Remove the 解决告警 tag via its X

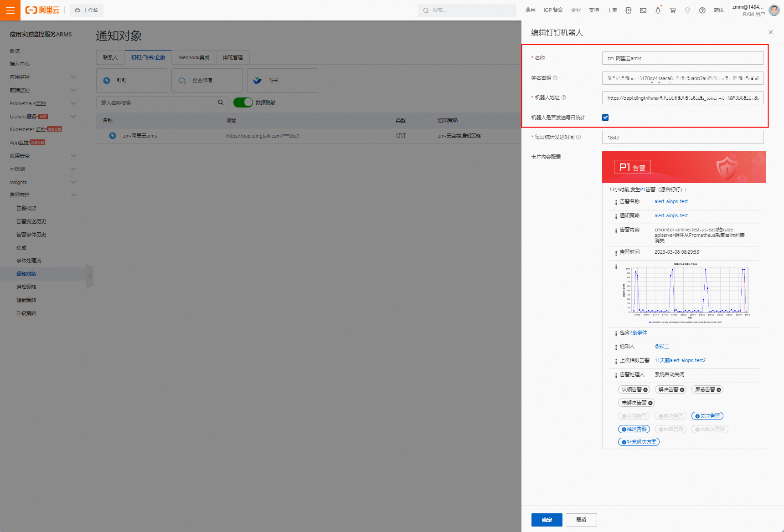pyautogui.click(x=682, y=390)
